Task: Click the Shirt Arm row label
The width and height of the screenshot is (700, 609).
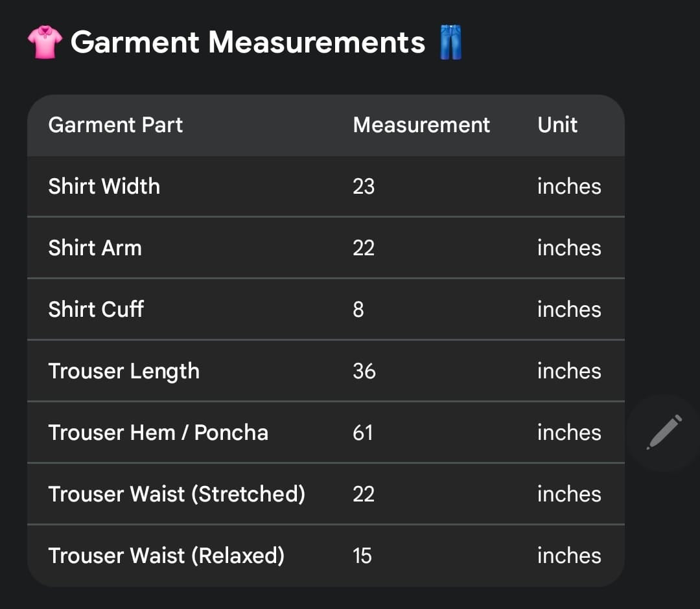Action: tap(95, 248)
